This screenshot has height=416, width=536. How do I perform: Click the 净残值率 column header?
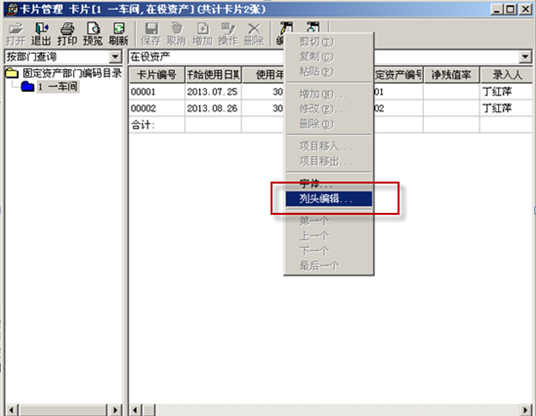pyautogui.click(x=451, y=75)
